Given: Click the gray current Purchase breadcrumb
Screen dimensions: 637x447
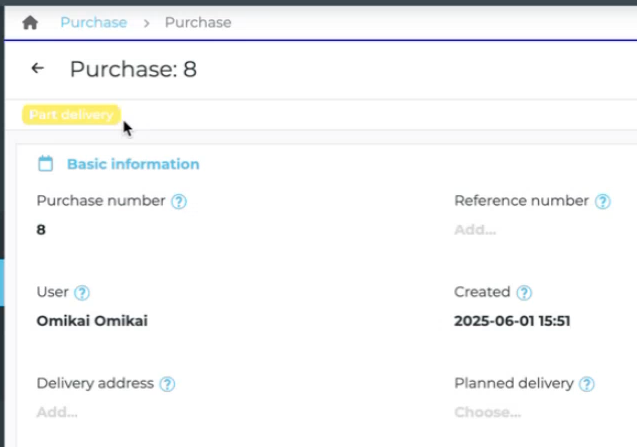Looking at the screenshot, I should [198, 22].
